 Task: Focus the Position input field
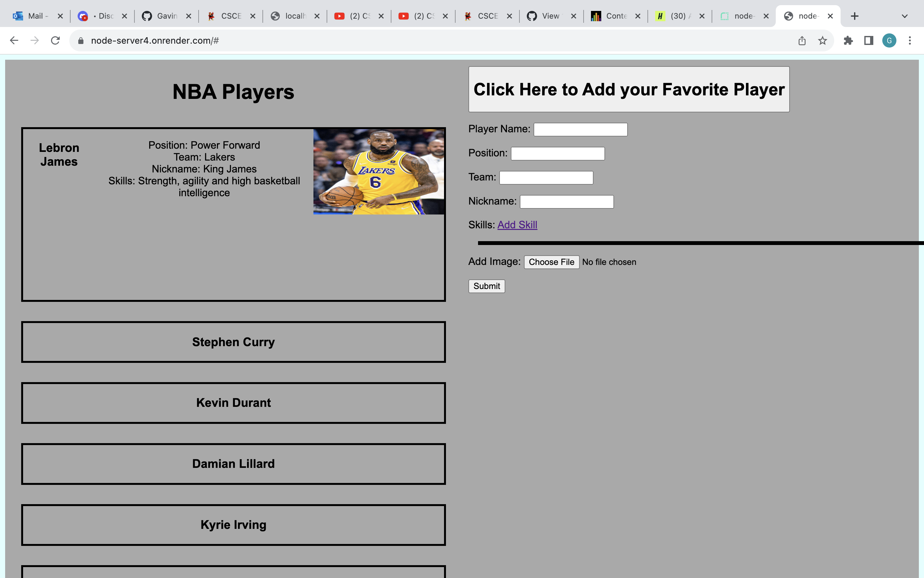558,154
